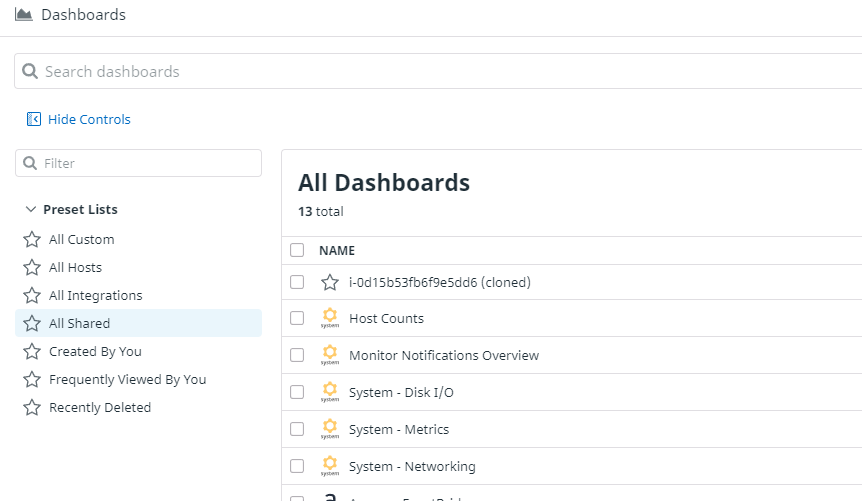Click the system icon beside System - Networking
This screenshot has height=501, width=862.
pos(330,466)
